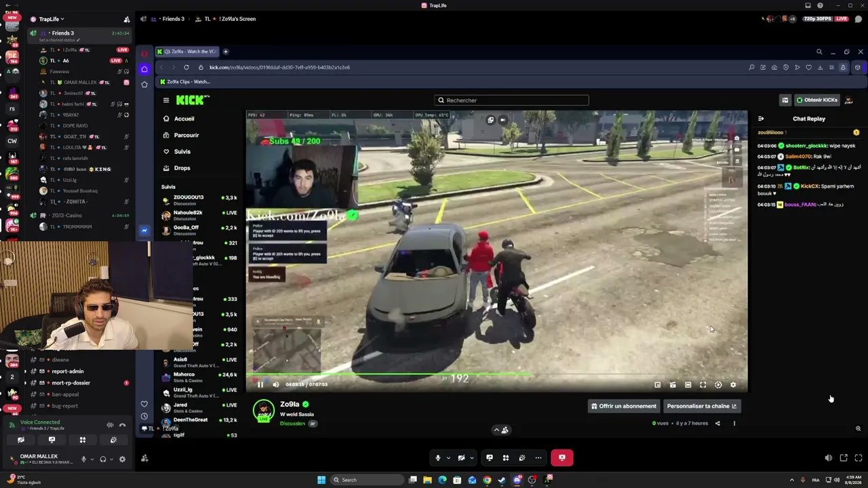Show the hidden participants list

(500, 430)
